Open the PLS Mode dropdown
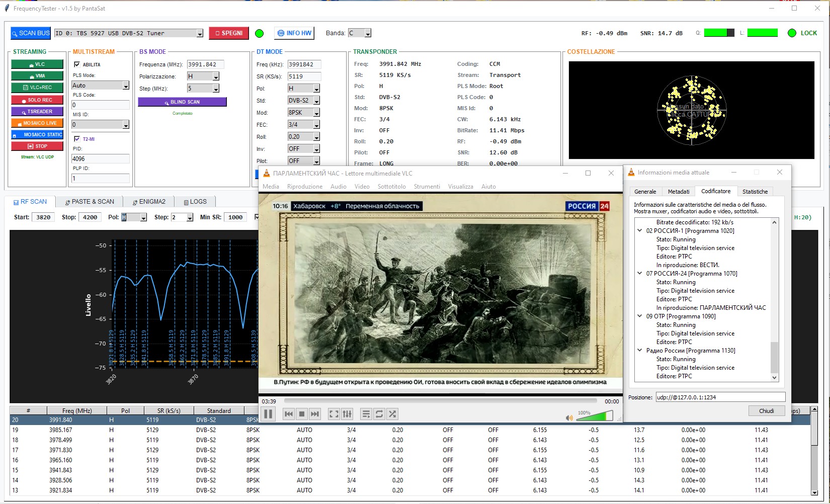 (126, 86)
